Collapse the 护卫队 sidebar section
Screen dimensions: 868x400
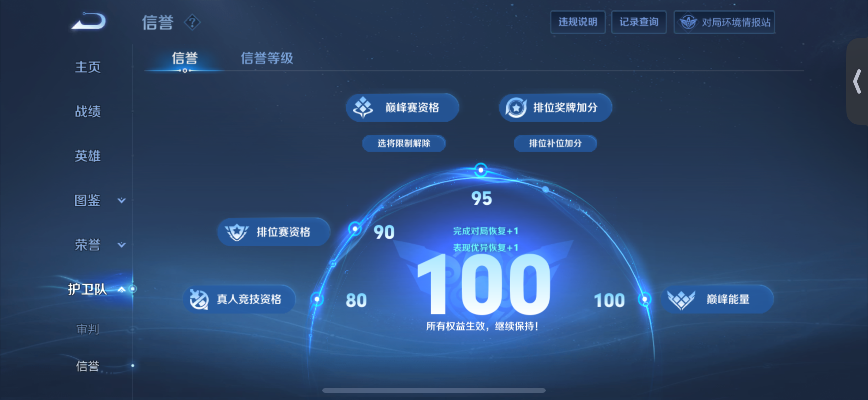click(122, 289)
